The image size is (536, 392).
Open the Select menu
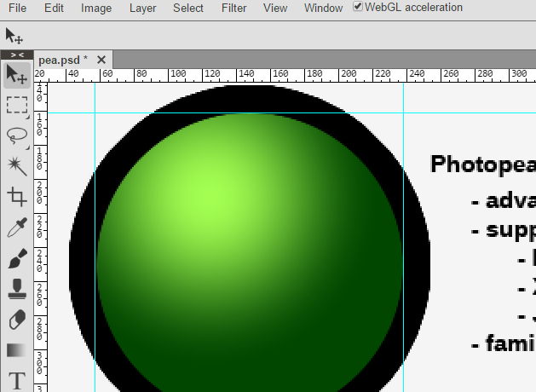188,8
